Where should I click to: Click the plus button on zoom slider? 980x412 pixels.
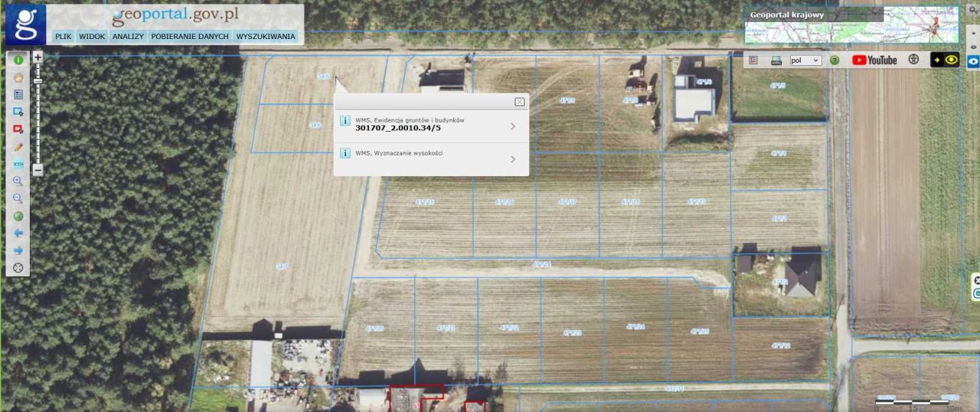coord(38,57)
